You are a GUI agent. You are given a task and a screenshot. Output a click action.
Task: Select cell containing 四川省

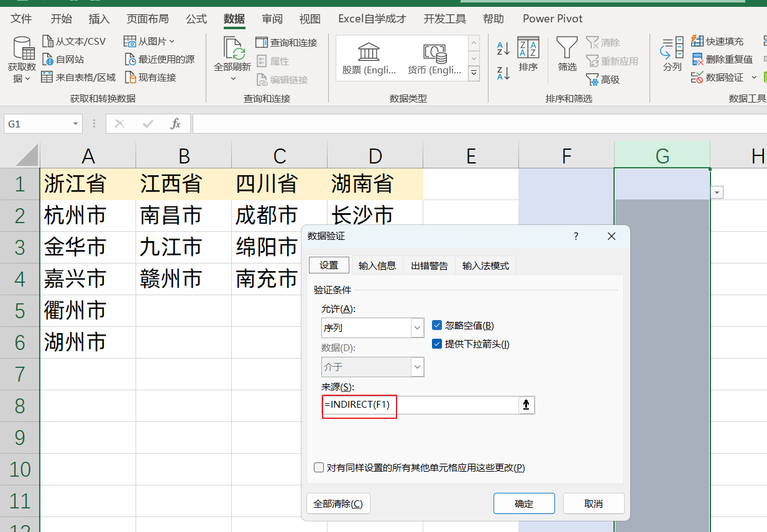(x=279, y=184)
